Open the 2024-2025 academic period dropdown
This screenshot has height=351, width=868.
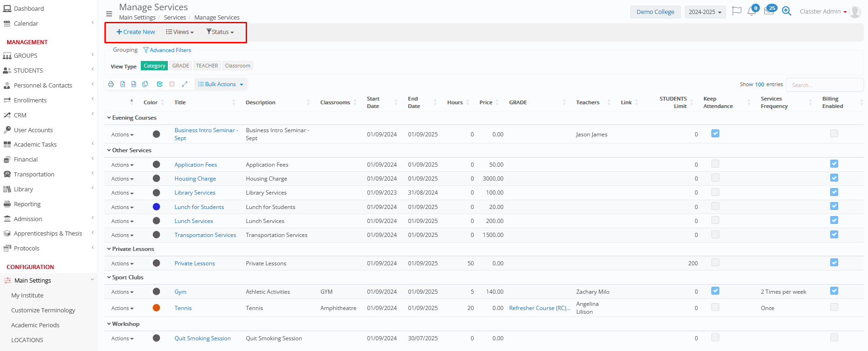(705, 12)
